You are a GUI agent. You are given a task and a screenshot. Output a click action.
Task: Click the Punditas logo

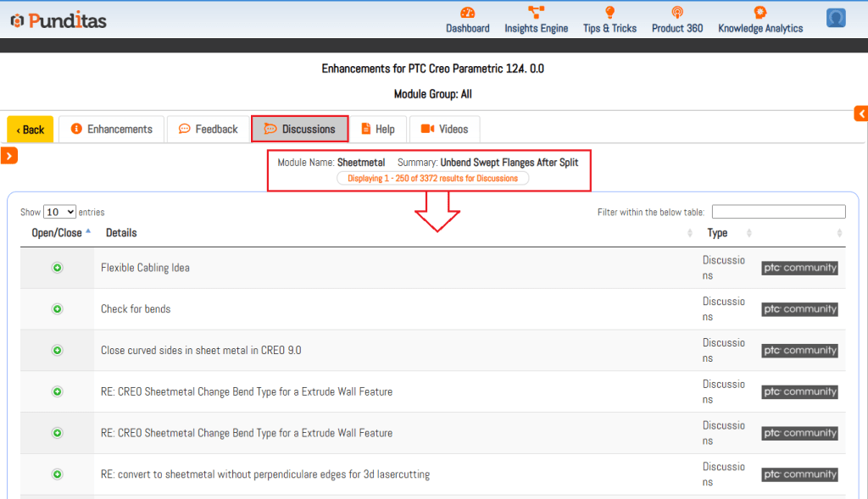58,20
